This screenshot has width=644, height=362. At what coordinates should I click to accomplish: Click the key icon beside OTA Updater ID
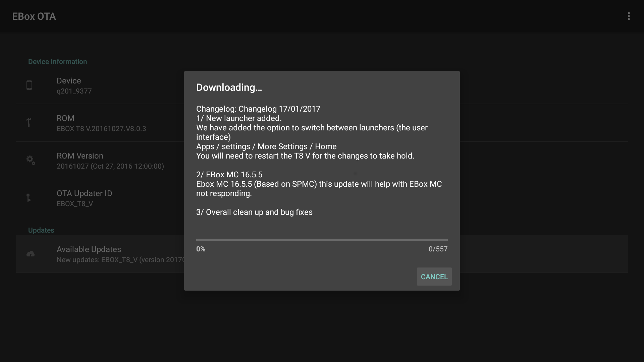point(29,198)
